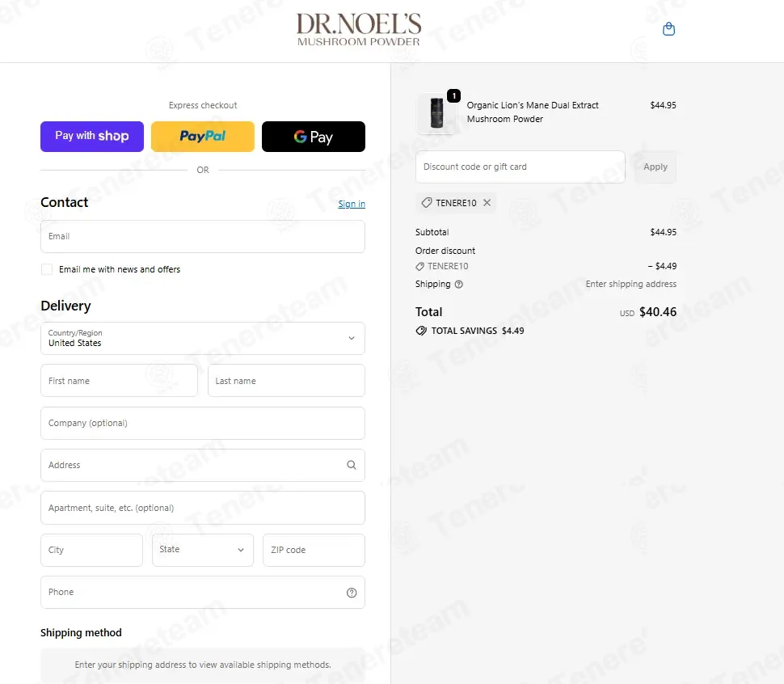784x684 pixels.
Task: Open the Country/Region dropdown
Action: 203,339
